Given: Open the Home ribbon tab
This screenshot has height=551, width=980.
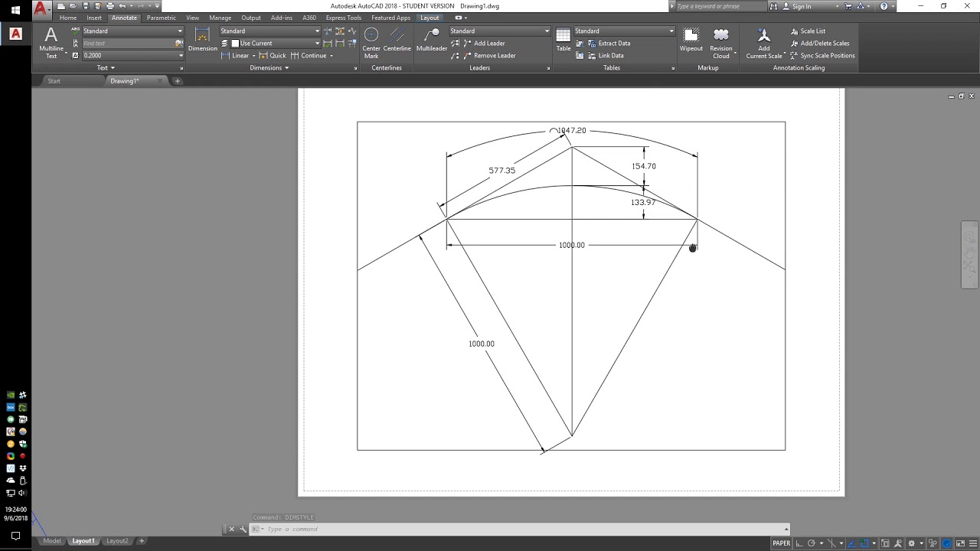Looking at the screenshot, I should [68, 18].
